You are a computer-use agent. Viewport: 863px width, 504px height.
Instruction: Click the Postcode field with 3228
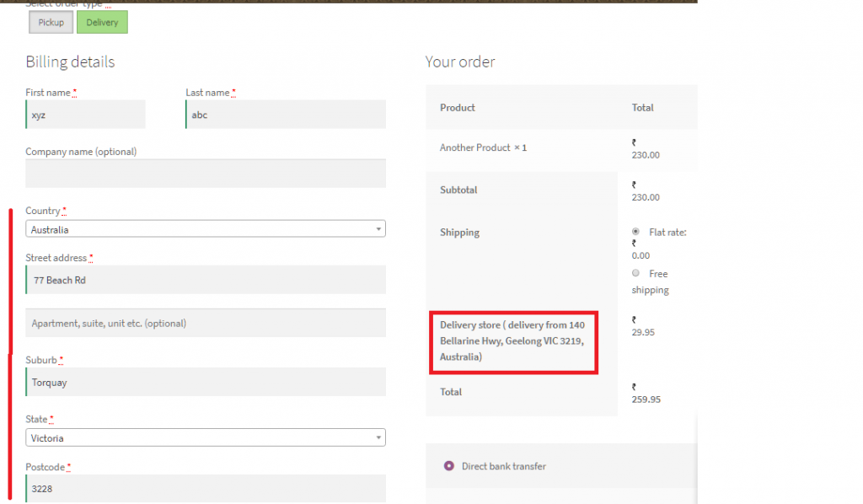point(206,487)
